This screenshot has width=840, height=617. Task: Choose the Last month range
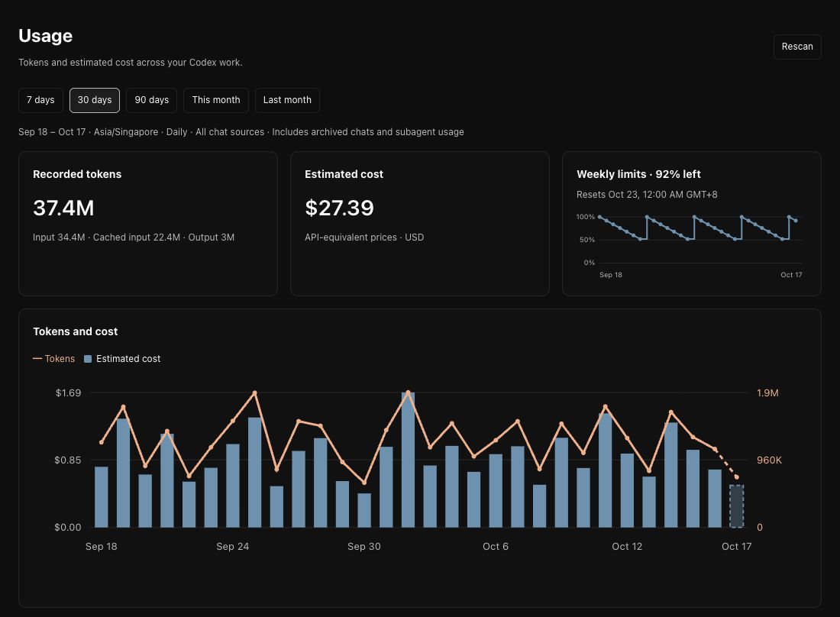(287, 100)
